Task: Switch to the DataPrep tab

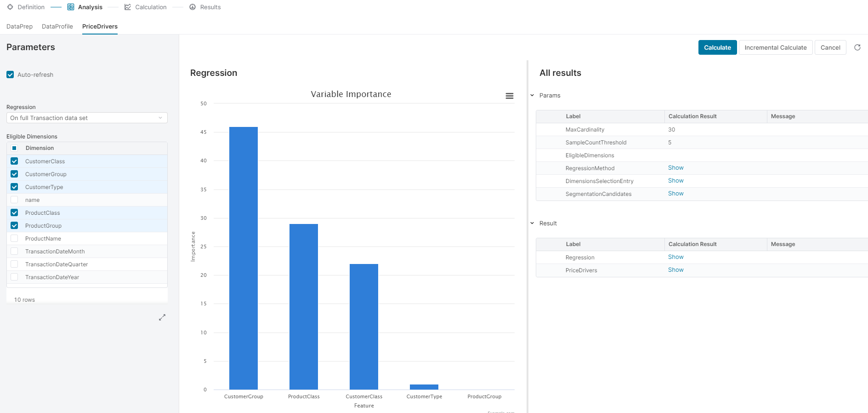Action: (x=19, y=26)
